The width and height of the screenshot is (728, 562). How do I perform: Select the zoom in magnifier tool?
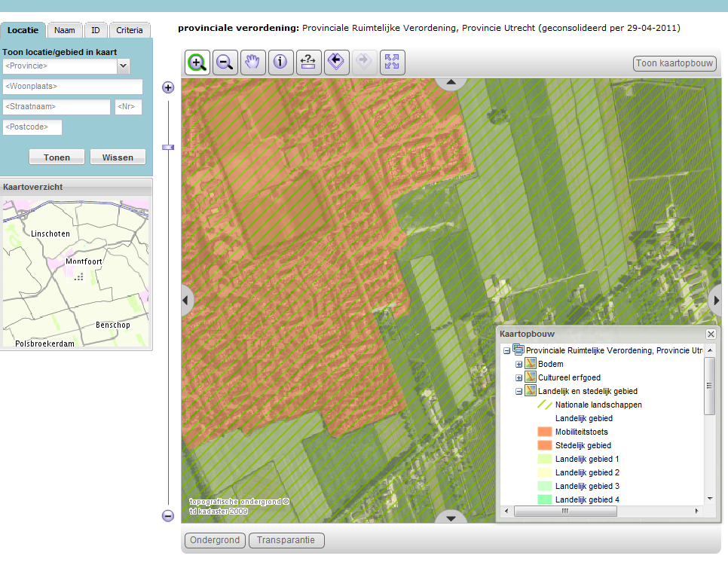click(x=197, y=63)
